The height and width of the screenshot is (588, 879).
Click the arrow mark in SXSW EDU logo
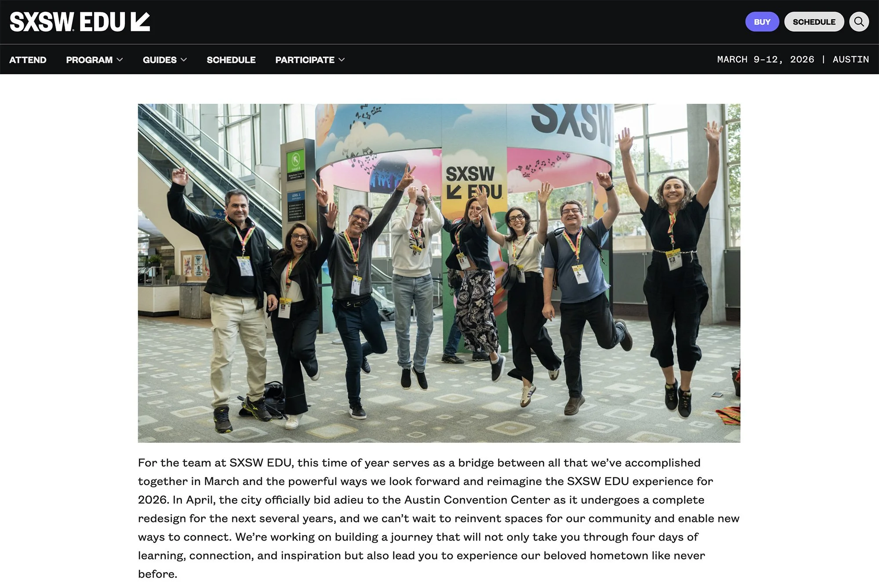click(140, 22)
